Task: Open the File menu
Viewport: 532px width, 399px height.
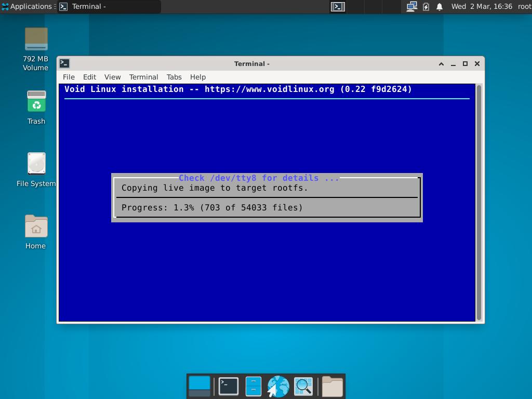Action: (x=69, y=77)
